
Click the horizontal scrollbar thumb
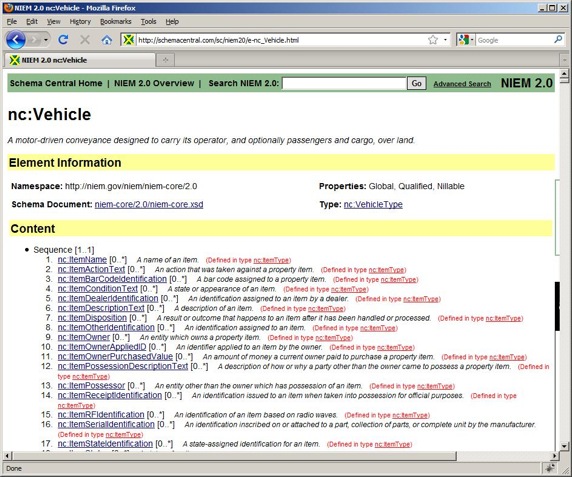click(235, 455)
